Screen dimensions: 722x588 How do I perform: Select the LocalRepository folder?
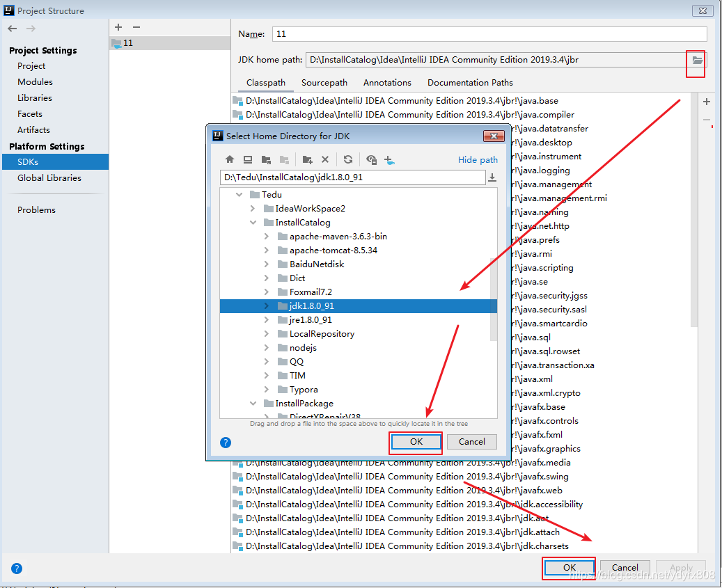322,334
